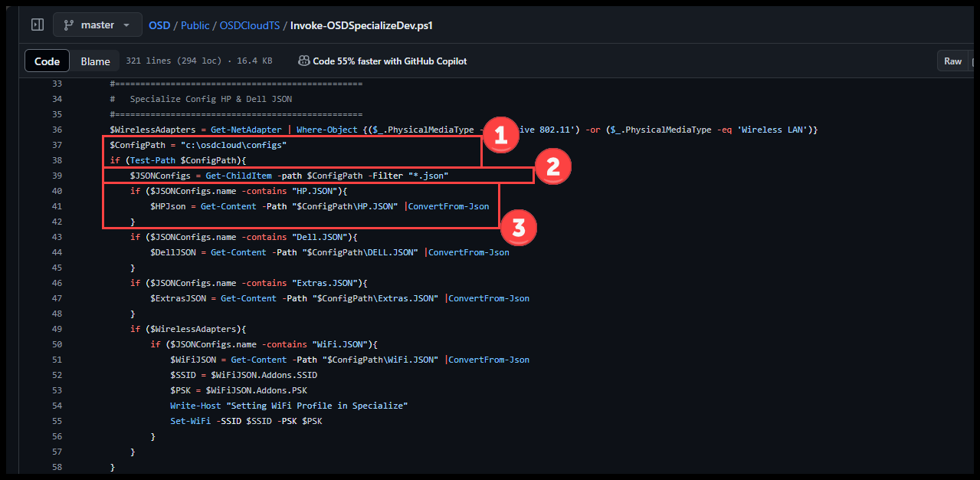Open the OSD repository link
980x480 pixels.
pyautogui.click(x=159, y=25)
